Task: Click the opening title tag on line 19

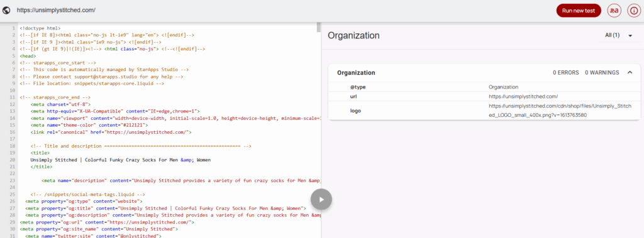Action: point(40,153)
